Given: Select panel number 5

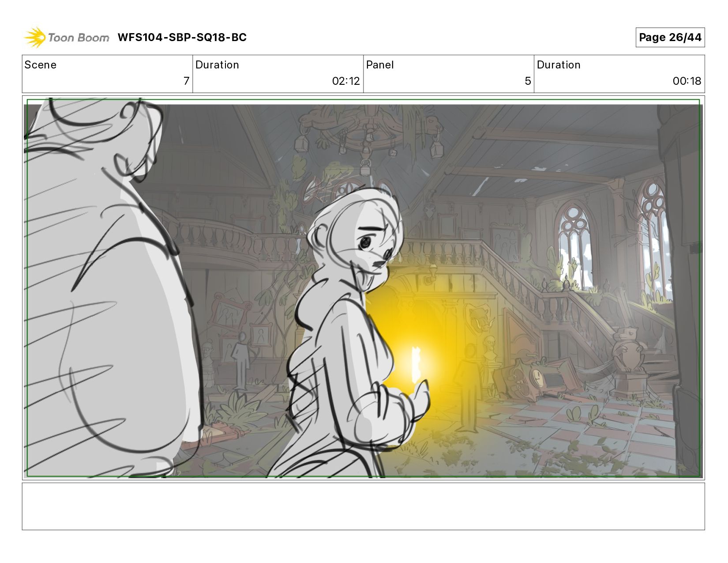Looking at the screenshot, I should [x=528, y=81].
